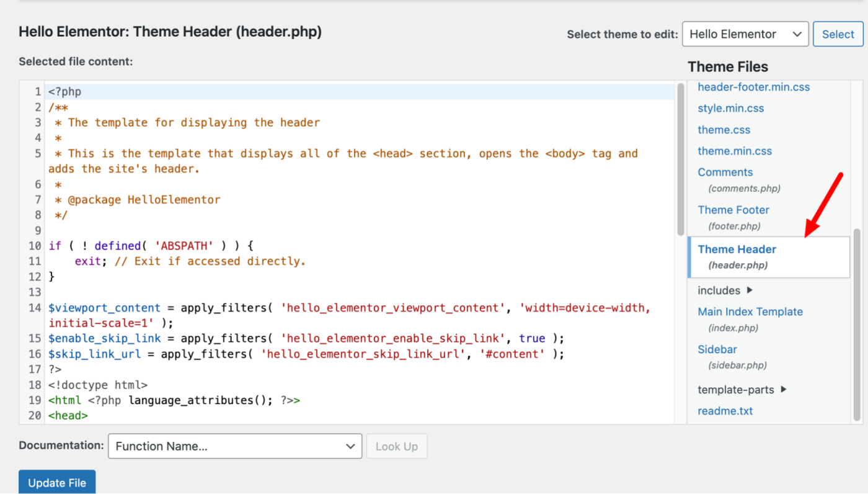Screen dimensions: 868x494
Task: Open readme.txt file
Action: (725, 411)
